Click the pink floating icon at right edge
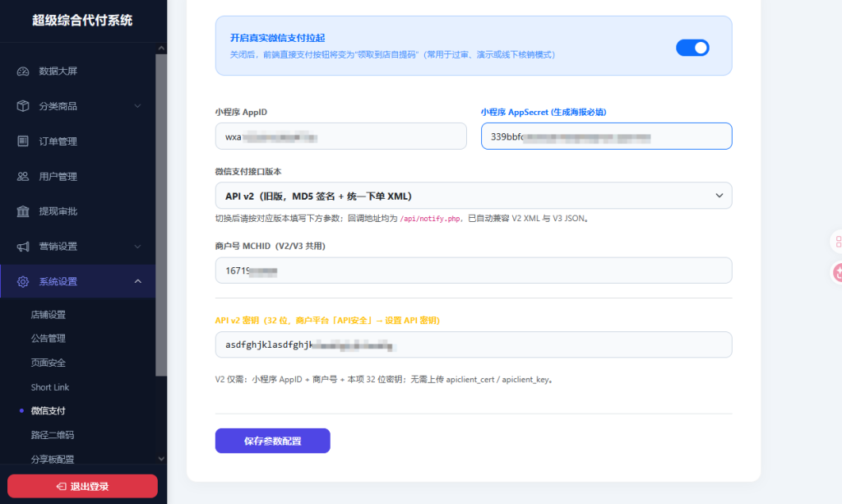The width and height of the screenshot is (842, 504). point(838,273)
